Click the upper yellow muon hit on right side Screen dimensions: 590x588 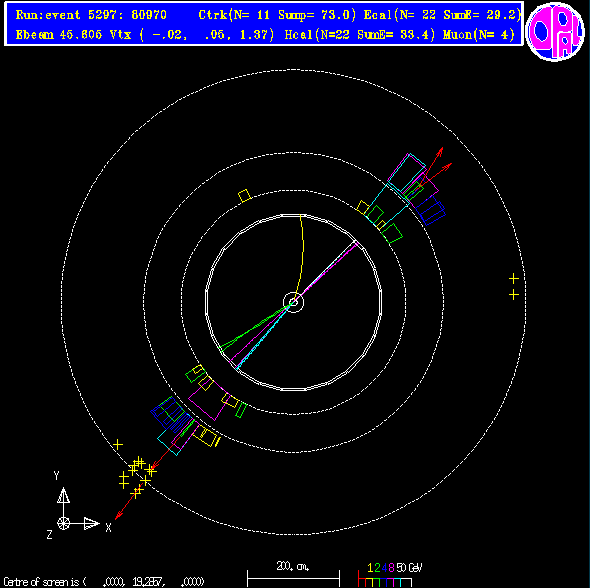pyautogui.click(x=514, y=279)
